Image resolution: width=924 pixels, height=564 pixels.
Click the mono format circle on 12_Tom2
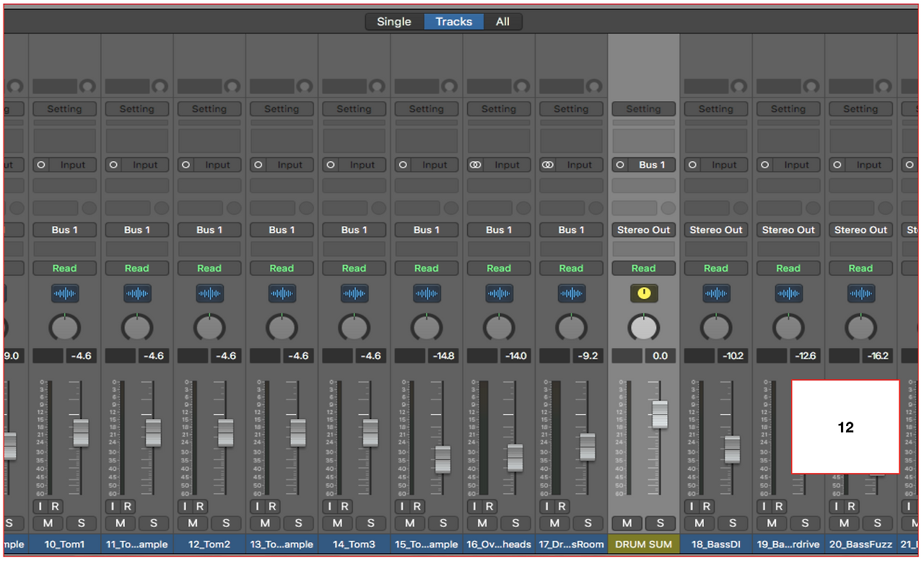(186, 165)
